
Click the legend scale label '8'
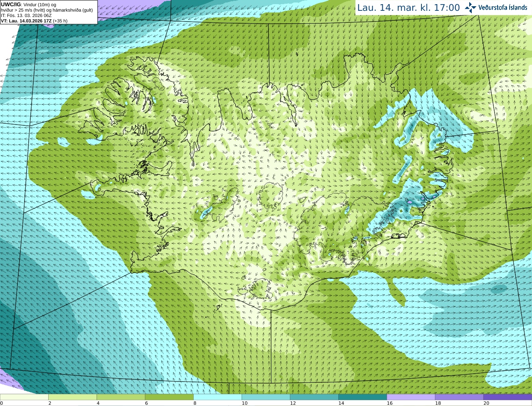[195, 403]
